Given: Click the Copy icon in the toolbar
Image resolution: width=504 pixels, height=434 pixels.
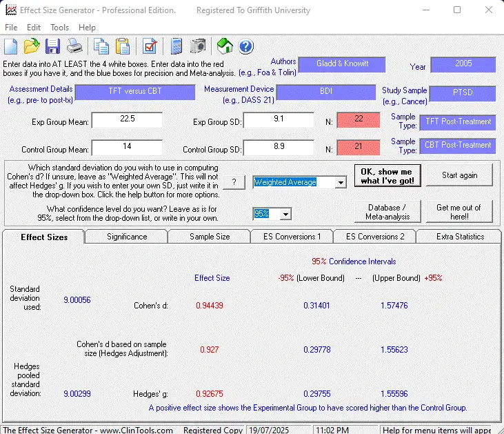Looking at the screenshot, I should click(102, 46).
